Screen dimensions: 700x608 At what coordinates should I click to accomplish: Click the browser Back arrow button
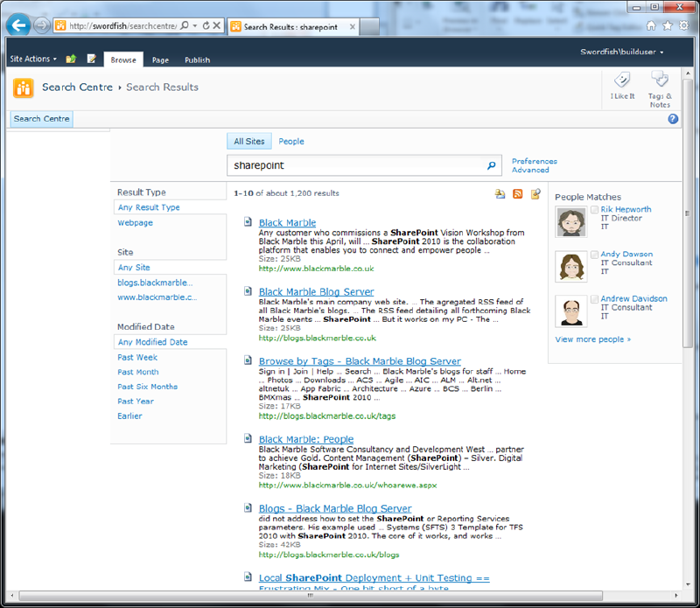[18, 25]
